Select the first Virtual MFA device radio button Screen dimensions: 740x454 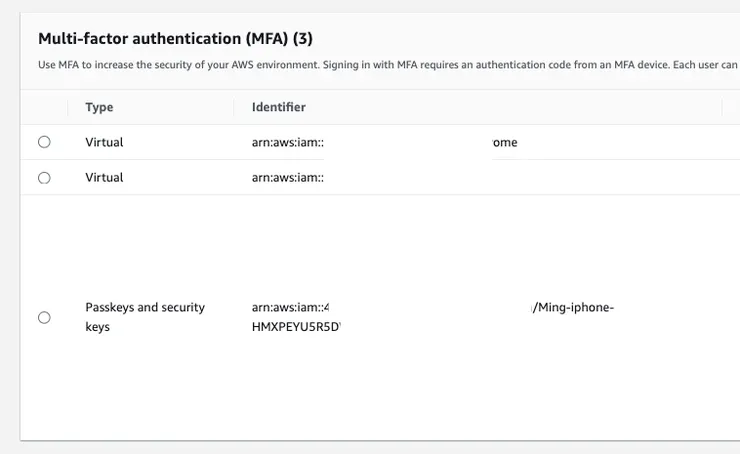(44, 142)
